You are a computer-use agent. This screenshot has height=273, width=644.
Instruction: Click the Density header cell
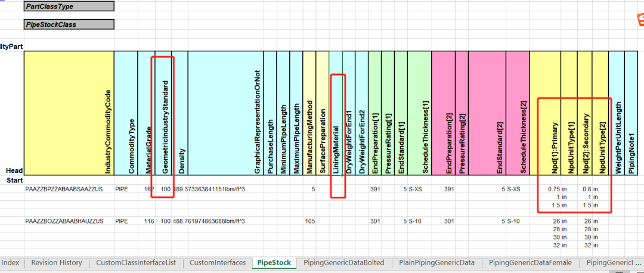pos(180,113)
